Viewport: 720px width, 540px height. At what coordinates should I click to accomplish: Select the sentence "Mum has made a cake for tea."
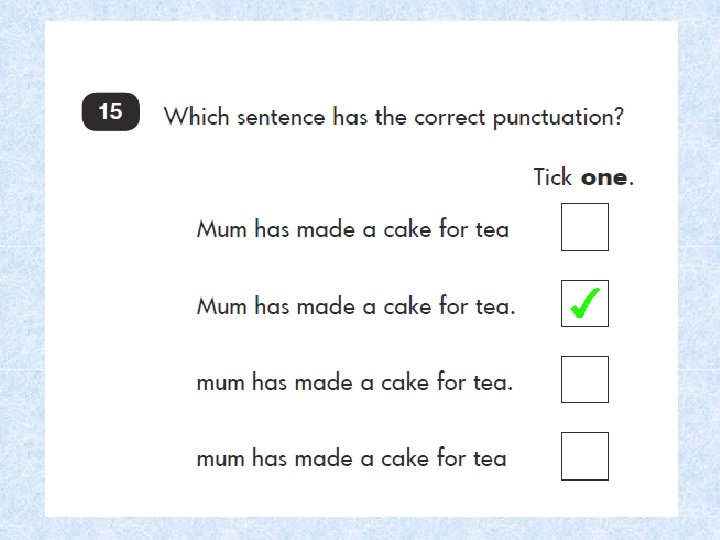point(356,305)
